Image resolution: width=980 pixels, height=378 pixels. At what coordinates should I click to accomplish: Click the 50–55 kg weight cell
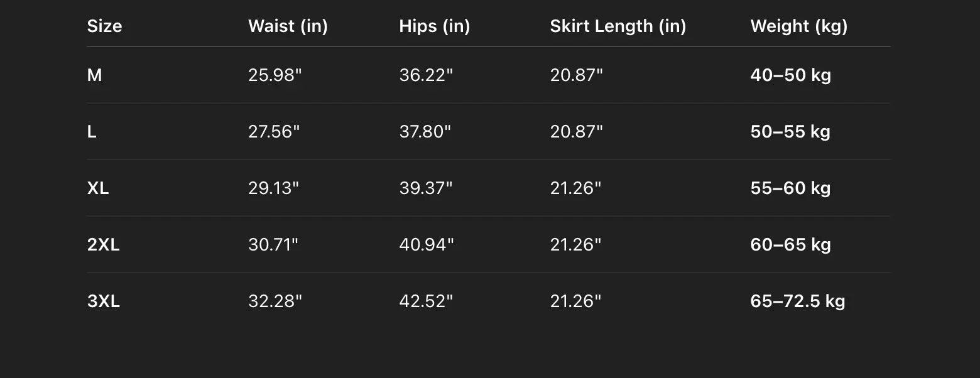click(x=790, y=132)
